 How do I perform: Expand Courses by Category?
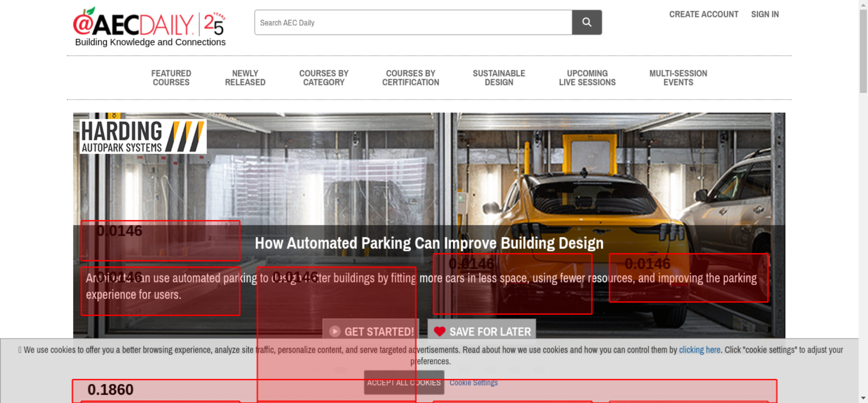point(323,78)
